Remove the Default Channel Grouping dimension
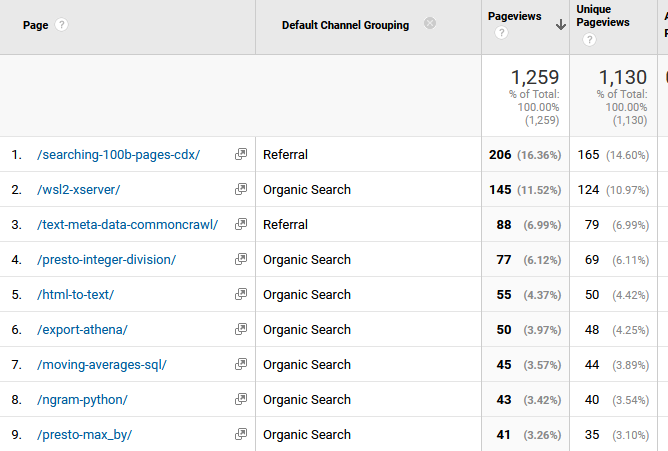The image size is (668, 451). click(x=430, y=24)
